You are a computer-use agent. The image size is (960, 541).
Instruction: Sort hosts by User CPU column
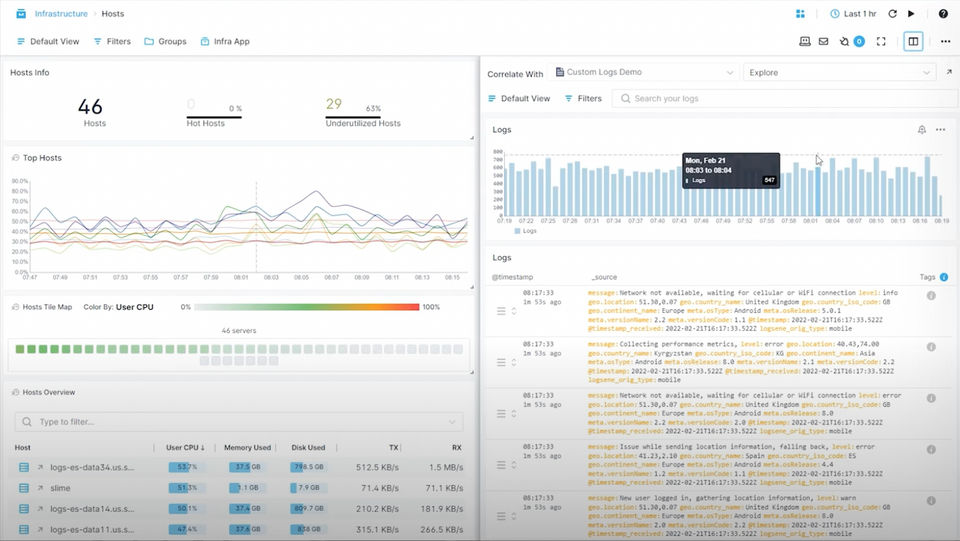(185, 447)
